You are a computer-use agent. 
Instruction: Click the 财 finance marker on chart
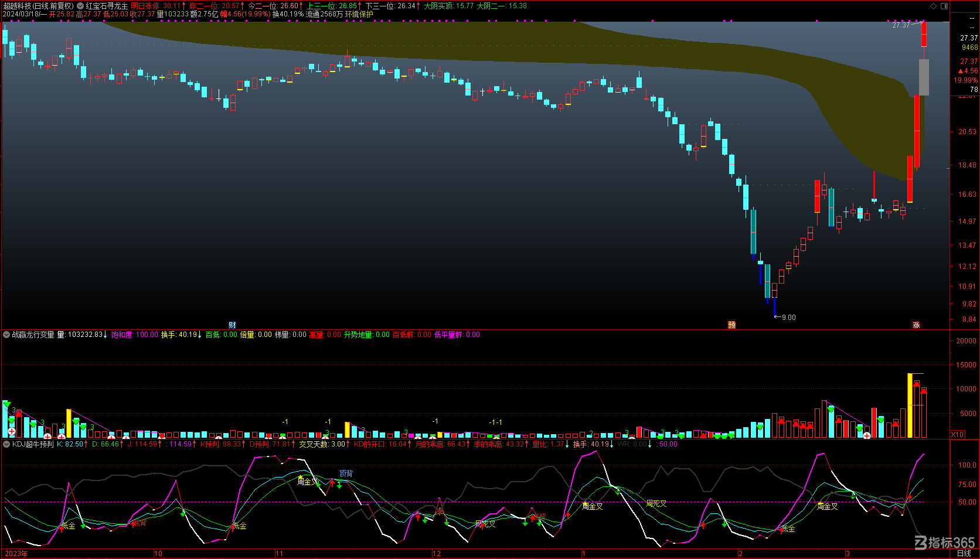coord(232,325)
